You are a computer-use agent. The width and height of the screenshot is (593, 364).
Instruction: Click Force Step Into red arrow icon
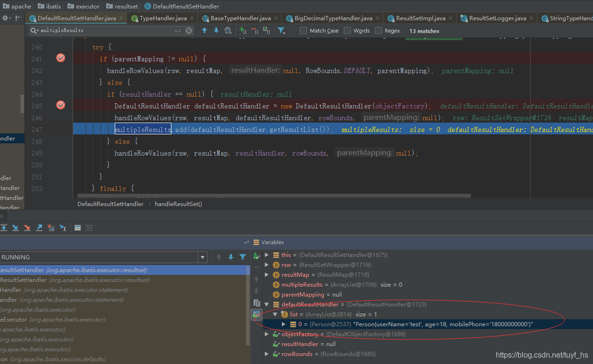[27, 228]
